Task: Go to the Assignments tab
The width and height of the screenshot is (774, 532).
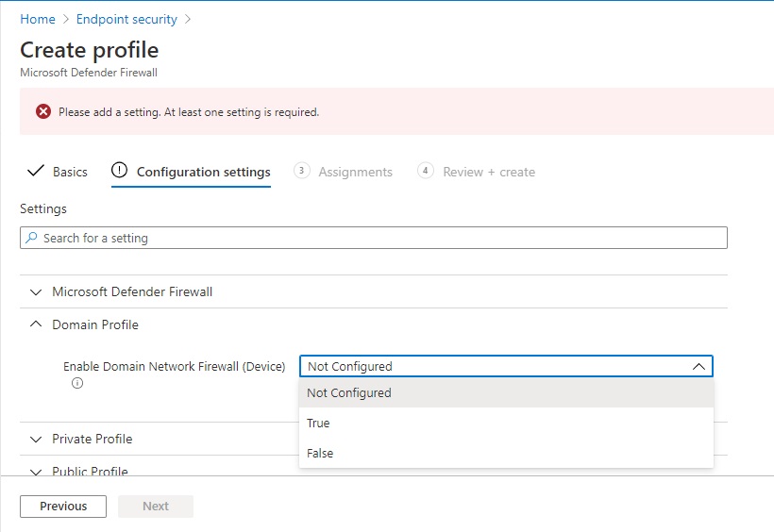Action: (x=355, y=172)
